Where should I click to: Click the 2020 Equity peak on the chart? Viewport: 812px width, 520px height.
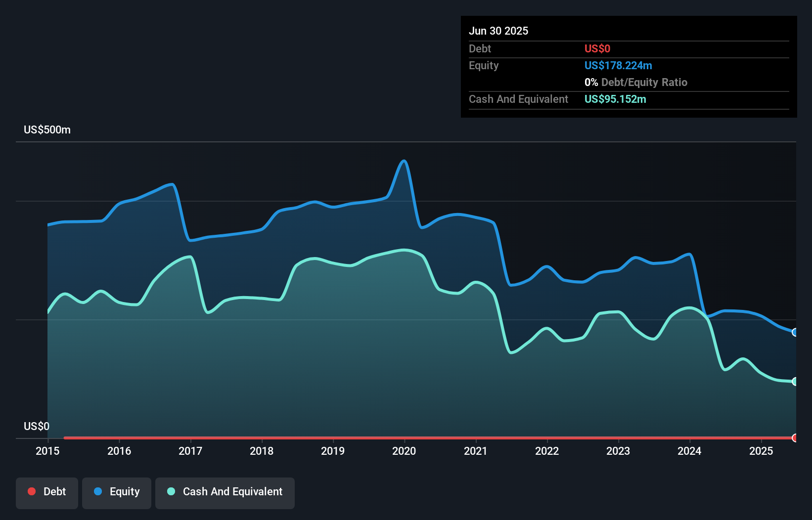click(404, 161)
